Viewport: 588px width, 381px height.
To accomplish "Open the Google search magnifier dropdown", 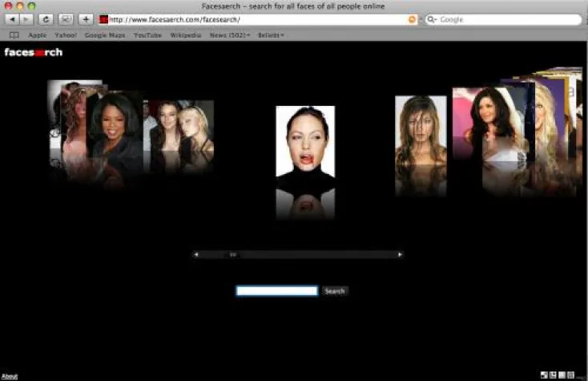I will click(432, 19).
